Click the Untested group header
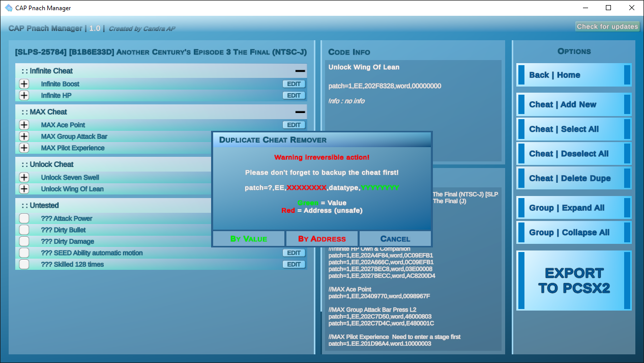 113,206
